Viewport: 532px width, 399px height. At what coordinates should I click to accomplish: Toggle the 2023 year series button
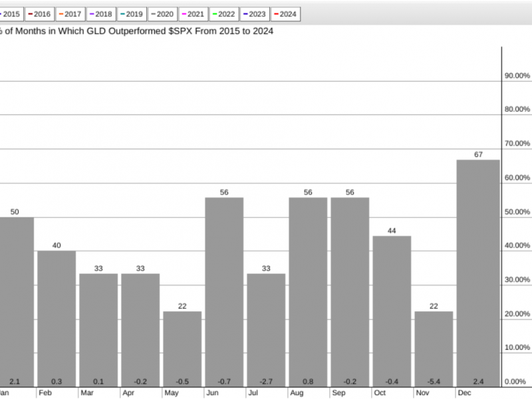[x=255, y=14]
